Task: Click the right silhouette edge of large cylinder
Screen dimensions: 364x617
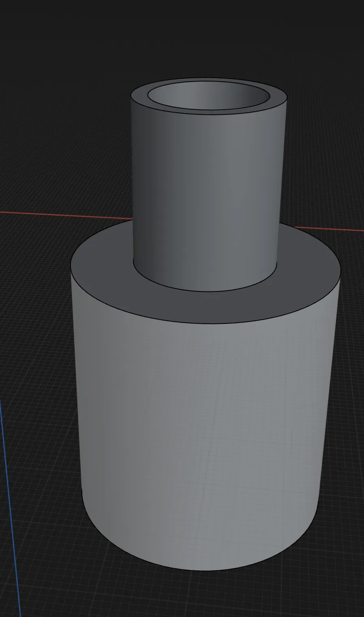Action: click(x=329, y=385)
